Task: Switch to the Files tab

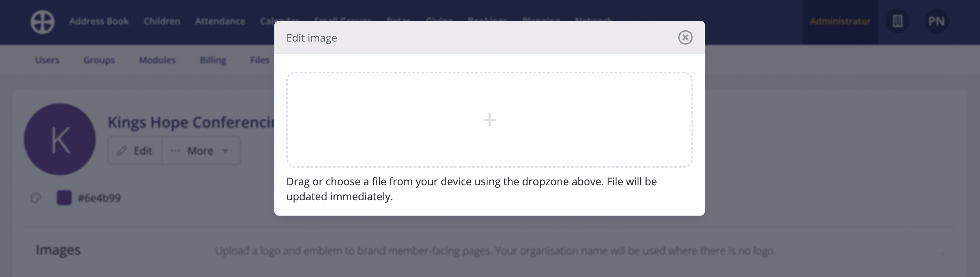Action: coord(260,60)
